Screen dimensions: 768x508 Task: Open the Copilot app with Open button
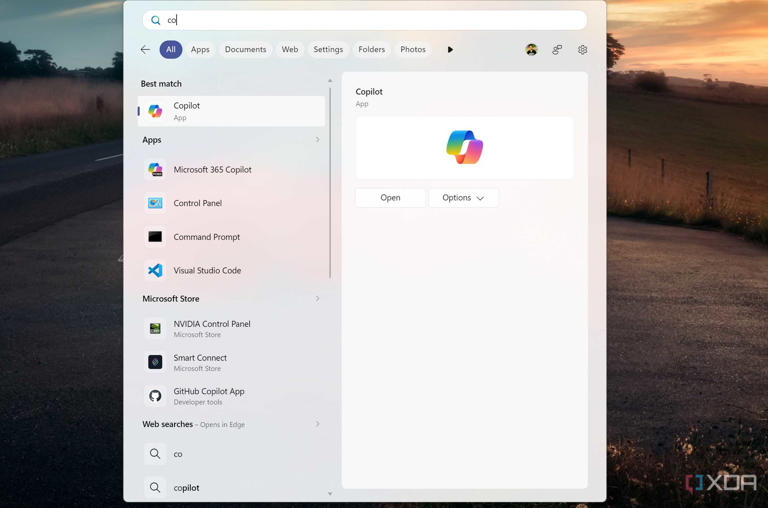click(390, 197)
